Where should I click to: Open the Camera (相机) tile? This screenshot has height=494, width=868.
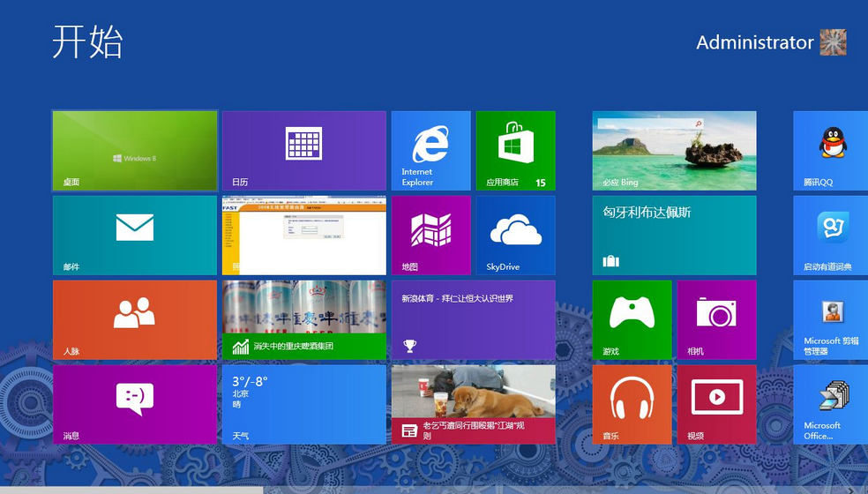coord(716,320)
